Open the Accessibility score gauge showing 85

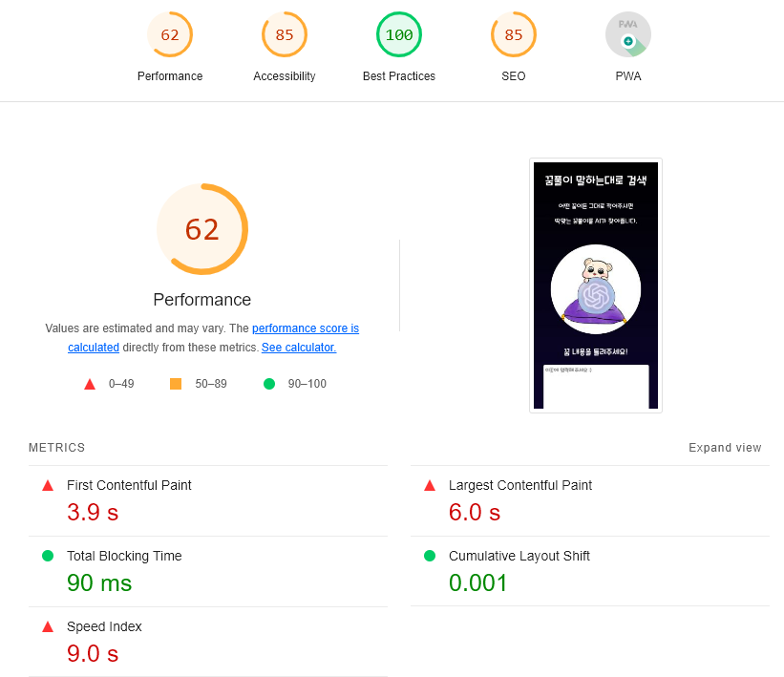285,34
